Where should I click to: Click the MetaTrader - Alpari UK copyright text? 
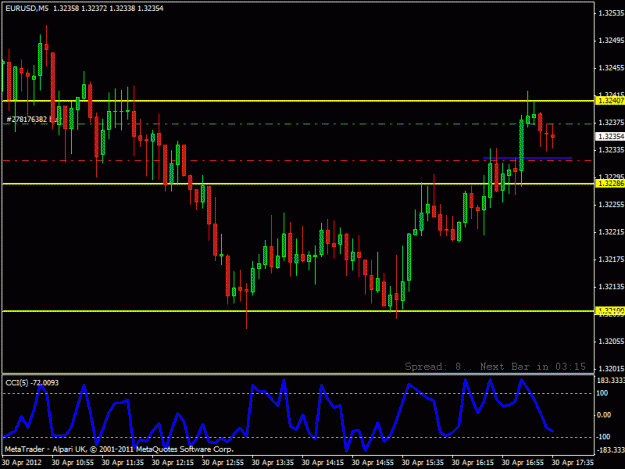119,449
